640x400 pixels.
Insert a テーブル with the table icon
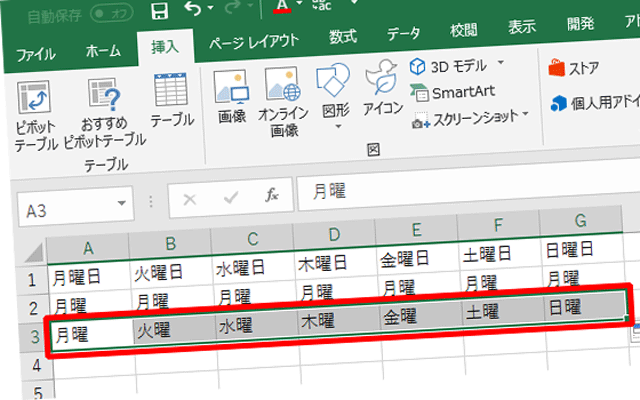click(171, 101)
